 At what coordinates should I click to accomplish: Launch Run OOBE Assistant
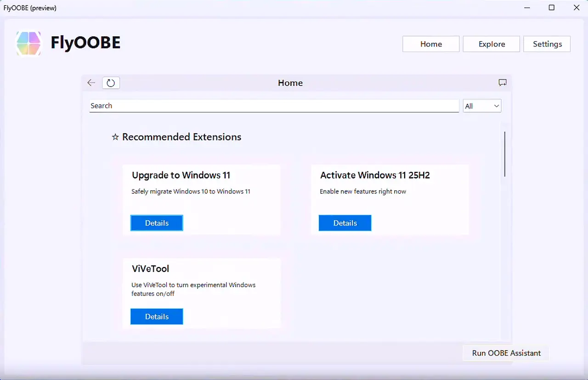point(506,353)
